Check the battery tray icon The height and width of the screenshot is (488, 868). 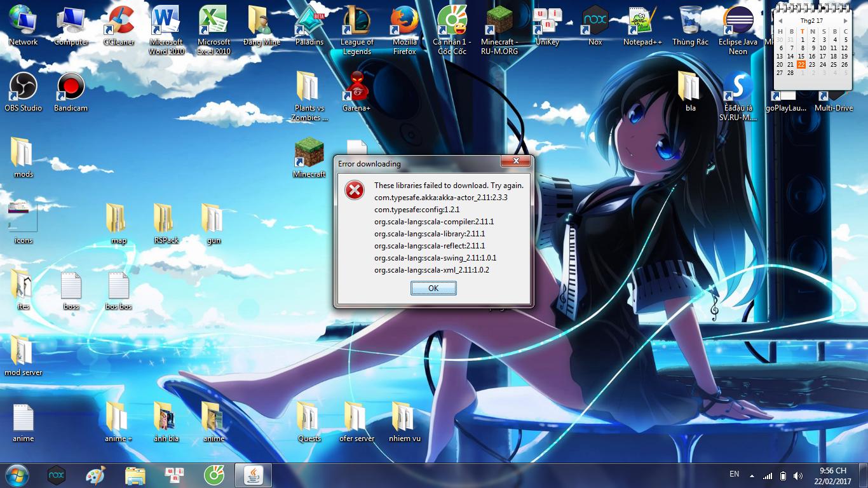click(783, 475)
